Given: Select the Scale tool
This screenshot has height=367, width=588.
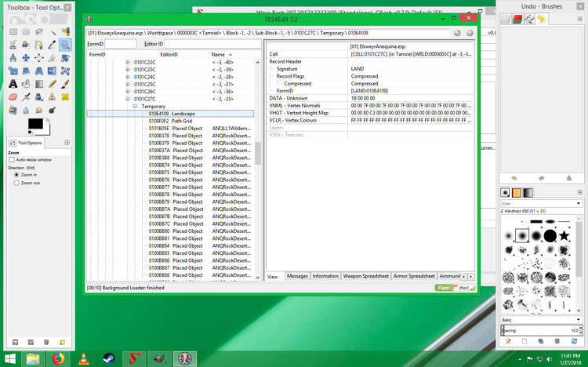Looking at the screenshot, I should pyautogui.click(x=13, y=71).
